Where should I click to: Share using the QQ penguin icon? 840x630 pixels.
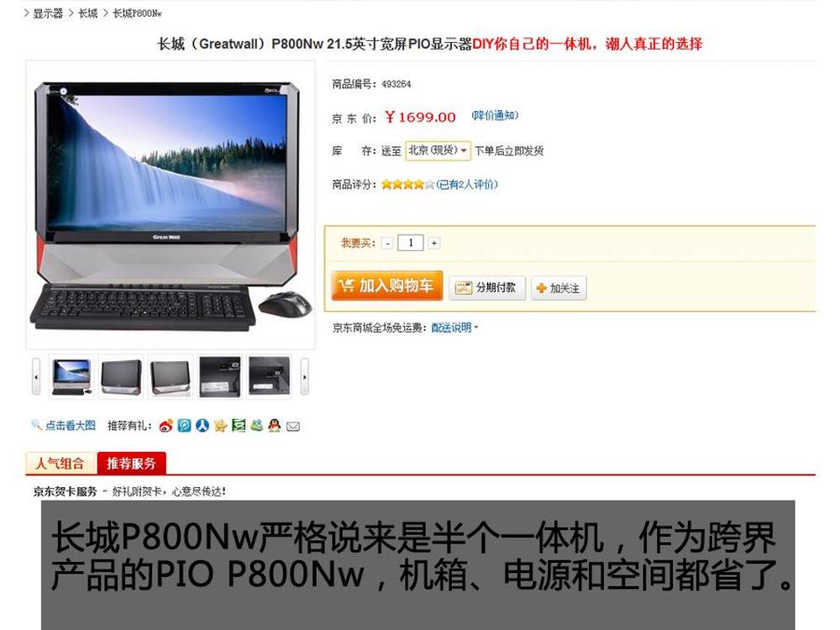[x=275, y=426]
